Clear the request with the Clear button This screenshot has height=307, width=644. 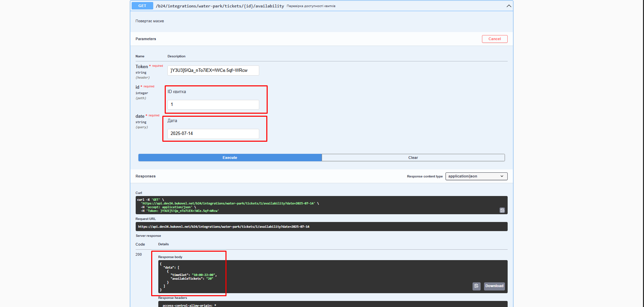click(413, 158)
